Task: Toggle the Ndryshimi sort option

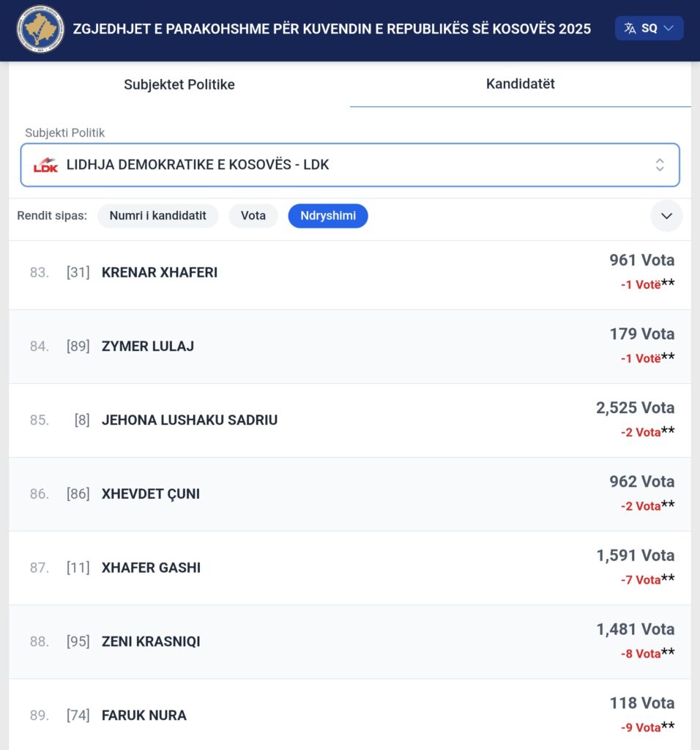Action: (328, 216)
